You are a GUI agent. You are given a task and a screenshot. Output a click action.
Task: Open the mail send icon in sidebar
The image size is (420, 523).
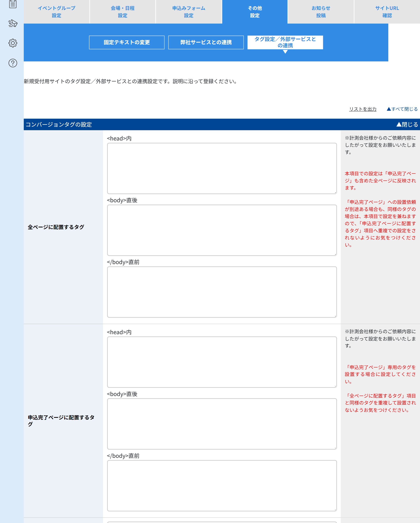pos(13,23)
